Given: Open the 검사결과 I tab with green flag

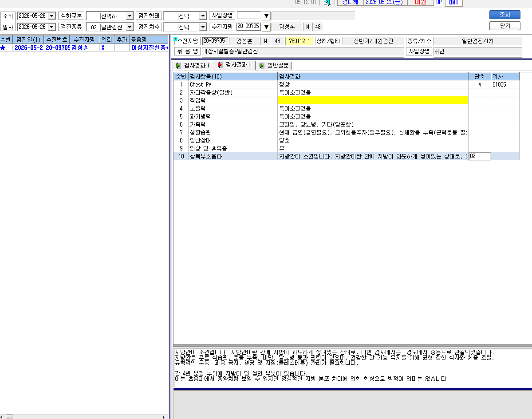Looking at the screenshot, I should pyautogui.click(x=193, y=66).
